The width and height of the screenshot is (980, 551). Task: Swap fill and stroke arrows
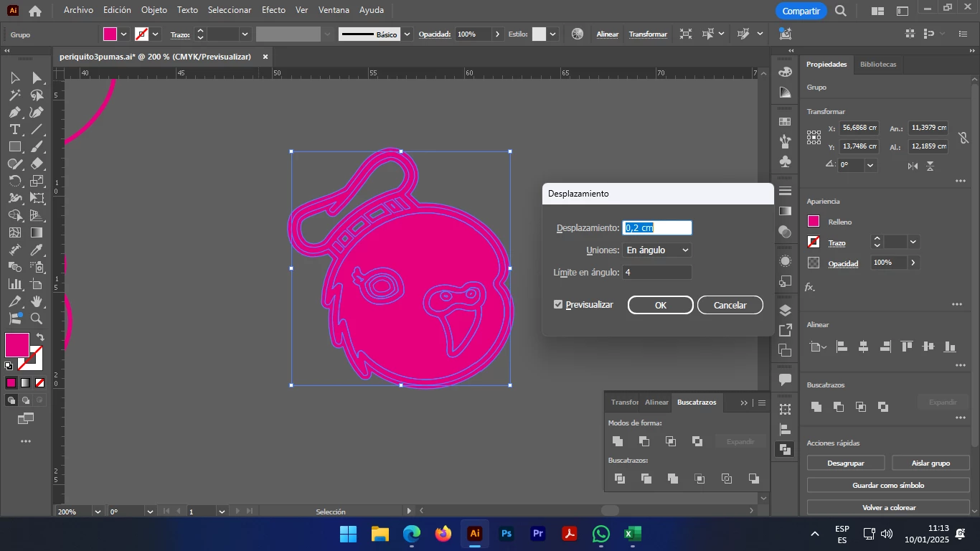tap(41, 337)
